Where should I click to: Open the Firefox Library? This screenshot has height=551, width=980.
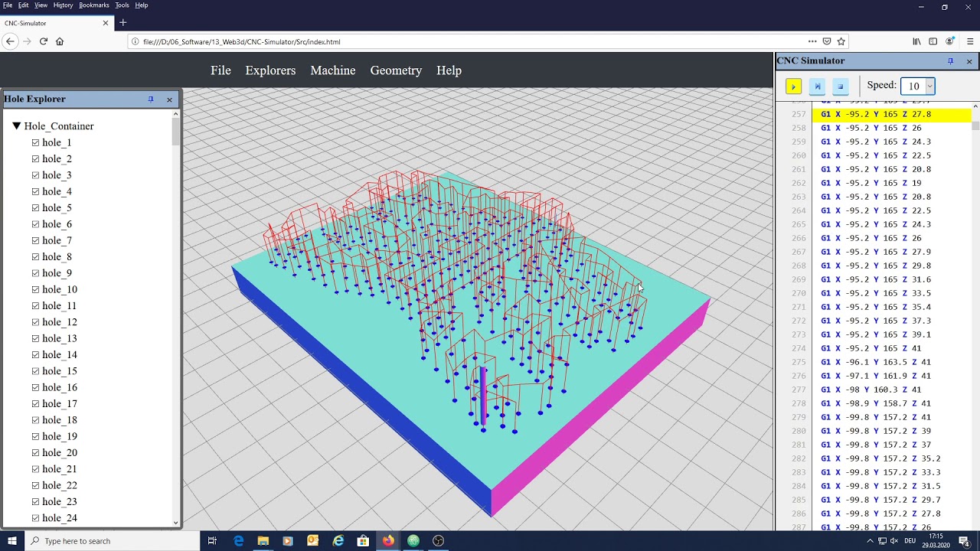pos(916,41)
